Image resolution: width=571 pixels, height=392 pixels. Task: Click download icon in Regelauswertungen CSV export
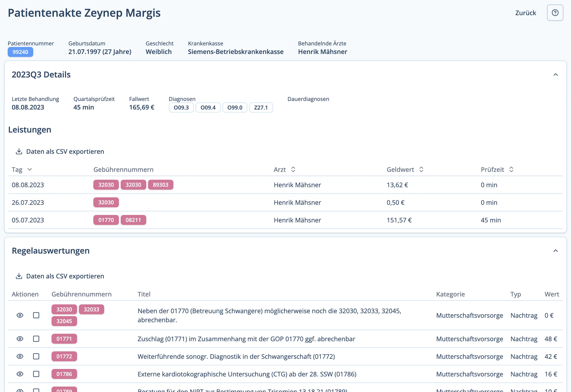click(19, 276)
